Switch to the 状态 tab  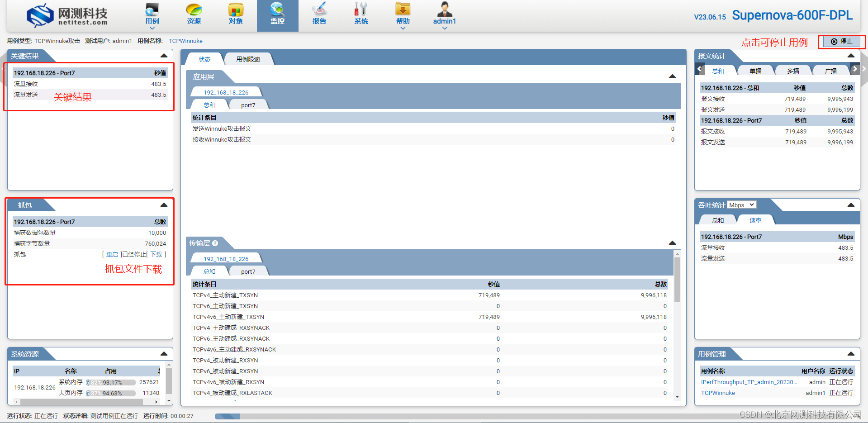[204, 59]
